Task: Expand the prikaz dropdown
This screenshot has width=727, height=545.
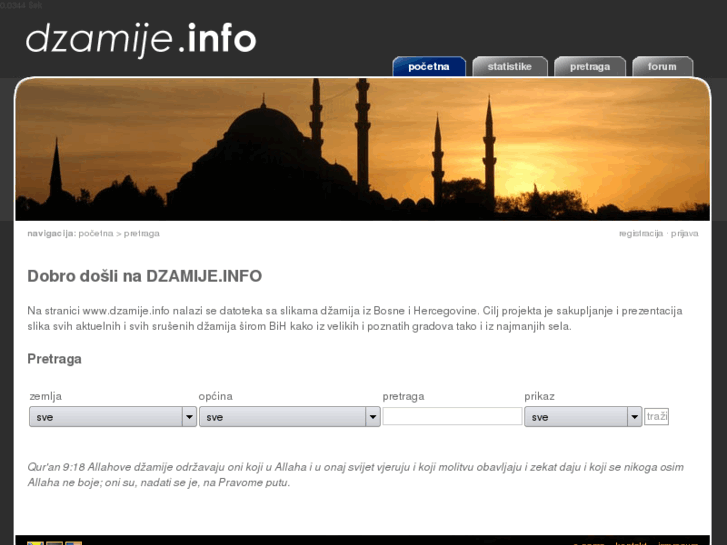Action: tap(583, 417)
